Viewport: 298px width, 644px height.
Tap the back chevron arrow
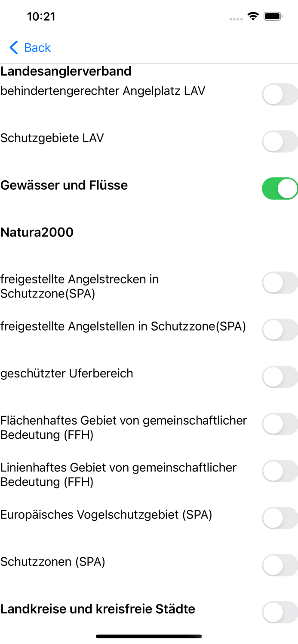tap(13, 48)
